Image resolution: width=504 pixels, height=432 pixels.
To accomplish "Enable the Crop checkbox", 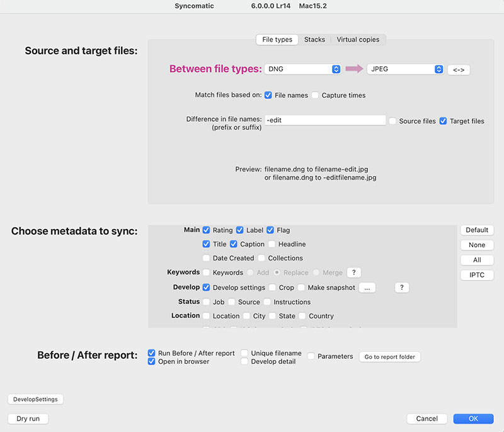I will coord(272,287).
